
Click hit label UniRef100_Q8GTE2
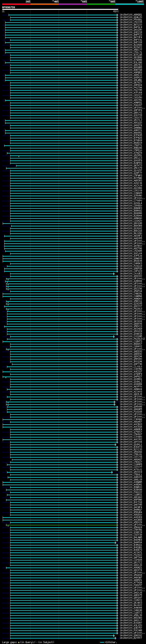[131, 65]
